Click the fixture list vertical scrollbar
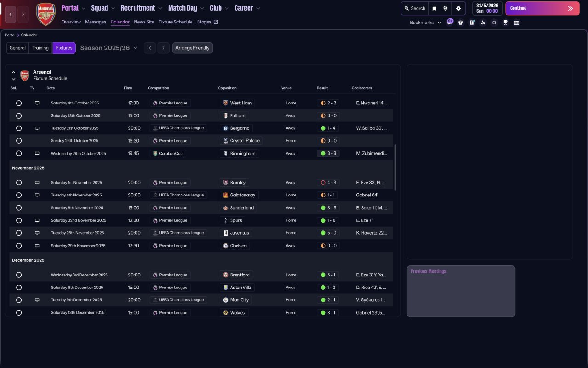 [x=395, y=167]
